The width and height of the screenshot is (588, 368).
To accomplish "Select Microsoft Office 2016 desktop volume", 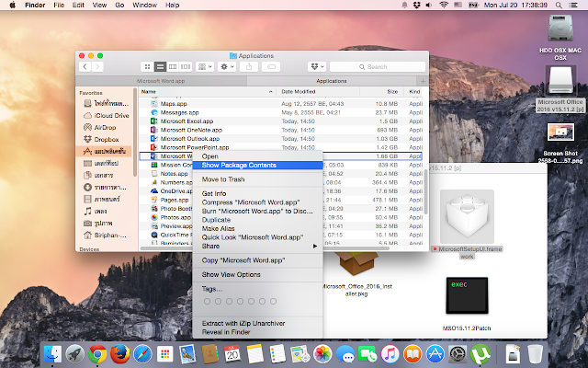I will (560, 80).
